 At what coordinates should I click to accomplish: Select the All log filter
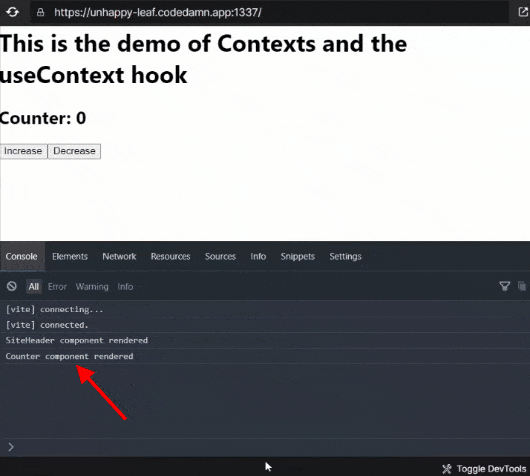click(34, 286)
